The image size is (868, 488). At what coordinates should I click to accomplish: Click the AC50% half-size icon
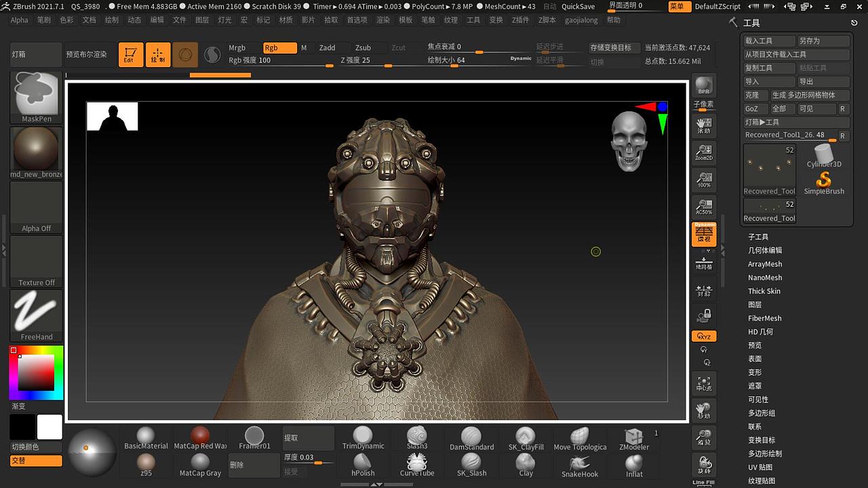tap(704, 207)
